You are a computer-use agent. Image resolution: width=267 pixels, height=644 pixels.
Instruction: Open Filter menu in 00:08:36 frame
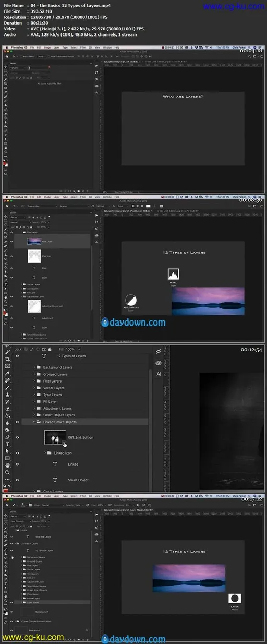click(83, 197)
